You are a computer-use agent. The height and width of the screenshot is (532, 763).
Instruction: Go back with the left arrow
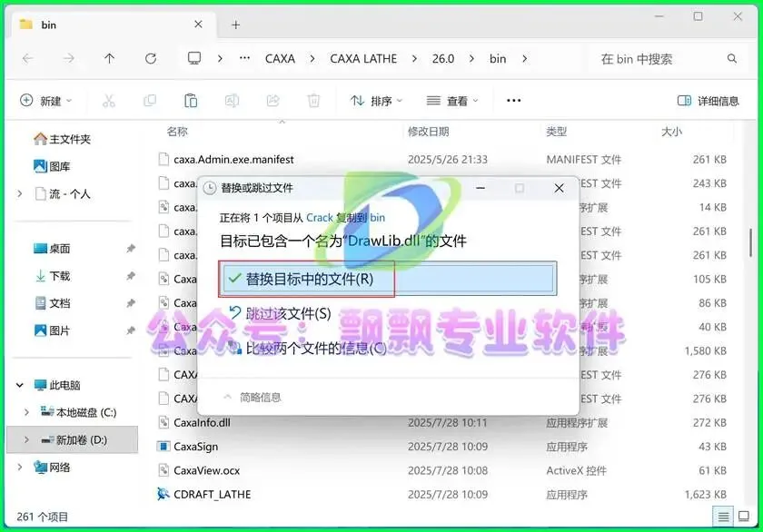tap(28, 59)
